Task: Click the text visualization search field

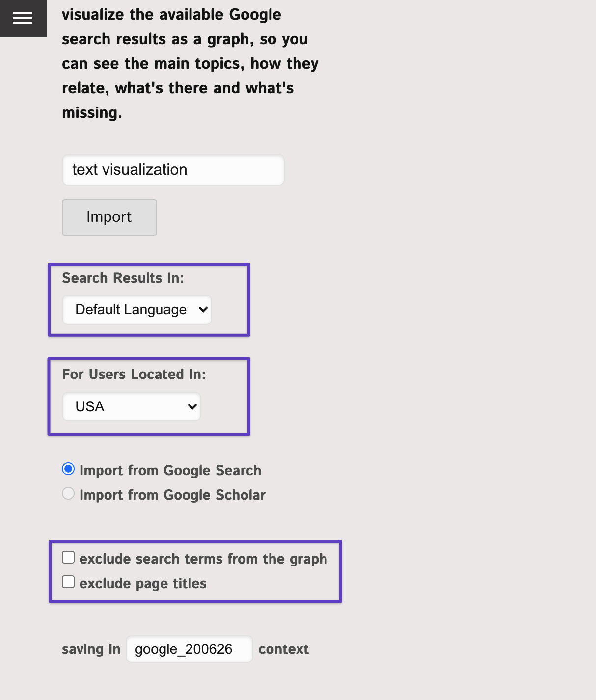Action: tap(172, 169)
